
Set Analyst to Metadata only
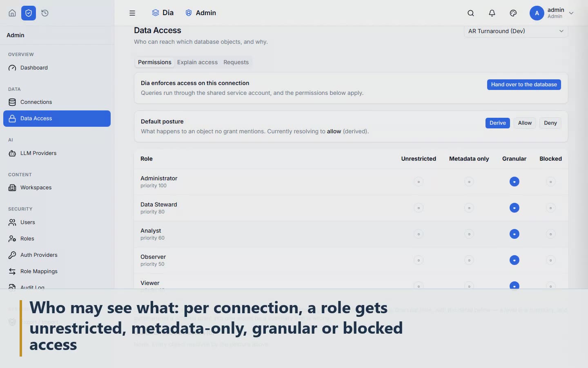(x=469, y=234)
